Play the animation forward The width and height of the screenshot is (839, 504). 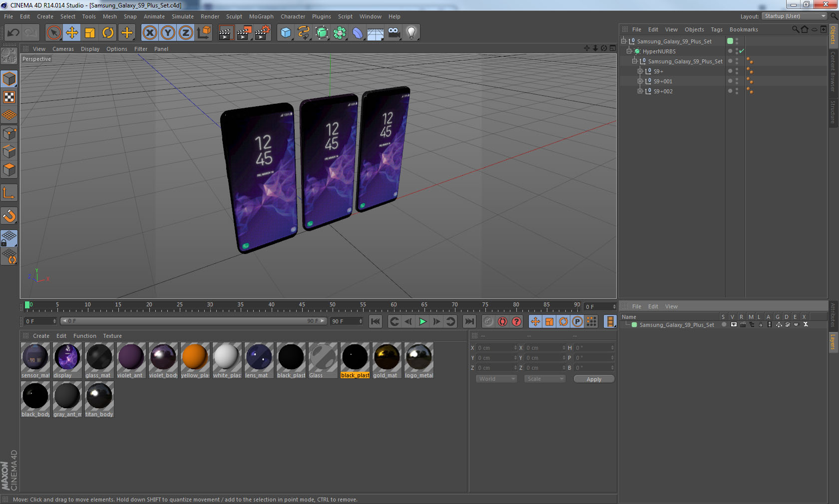point(422,321)
